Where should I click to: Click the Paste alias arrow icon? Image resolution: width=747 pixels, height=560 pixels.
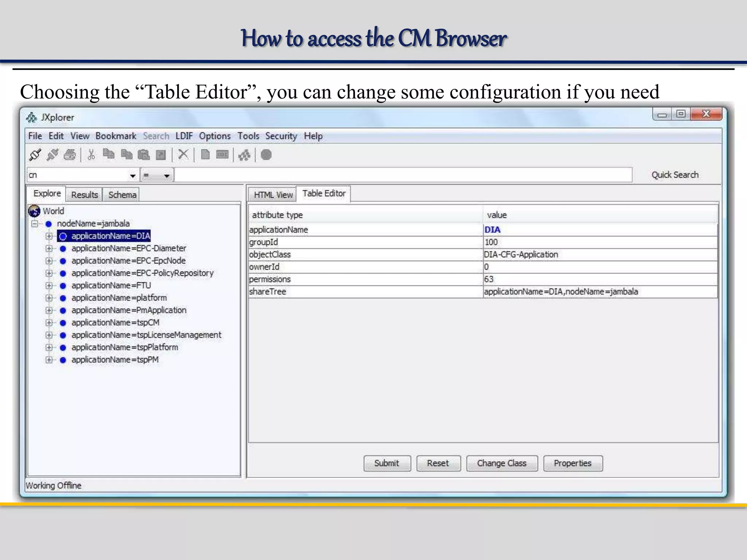pyautogui.click(x=161, y=155)
